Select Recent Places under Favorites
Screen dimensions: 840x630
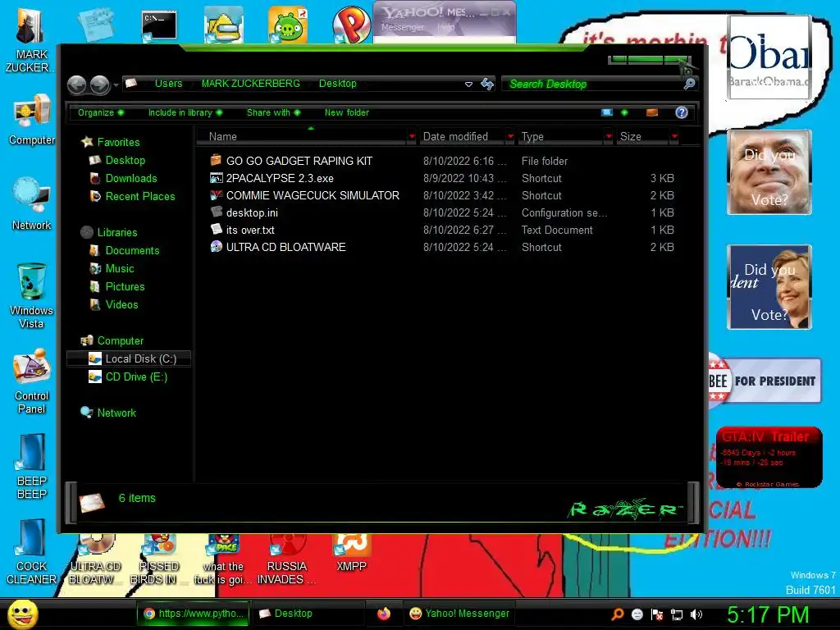click(140, 197)
